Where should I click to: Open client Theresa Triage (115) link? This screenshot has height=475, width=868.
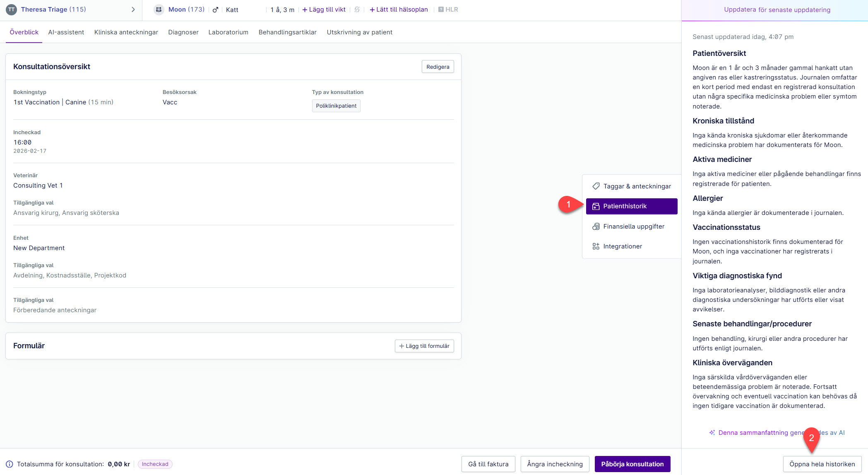(x=53, y=10)
